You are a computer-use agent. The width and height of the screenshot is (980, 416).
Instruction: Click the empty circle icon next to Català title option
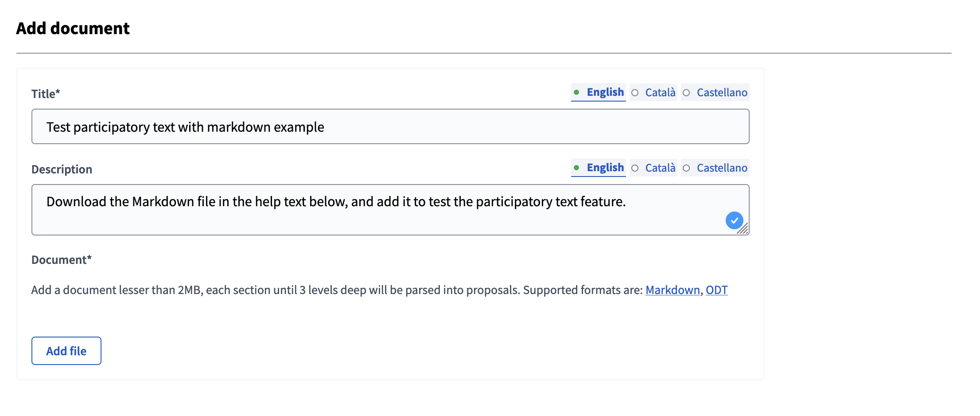click(x=635, y=93)
